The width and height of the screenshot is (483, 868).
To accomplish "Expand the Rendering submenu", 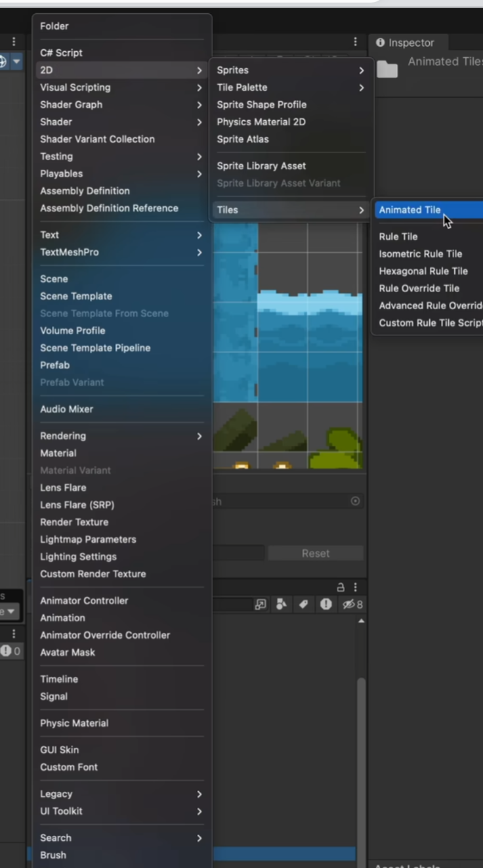I will [122, 436].
